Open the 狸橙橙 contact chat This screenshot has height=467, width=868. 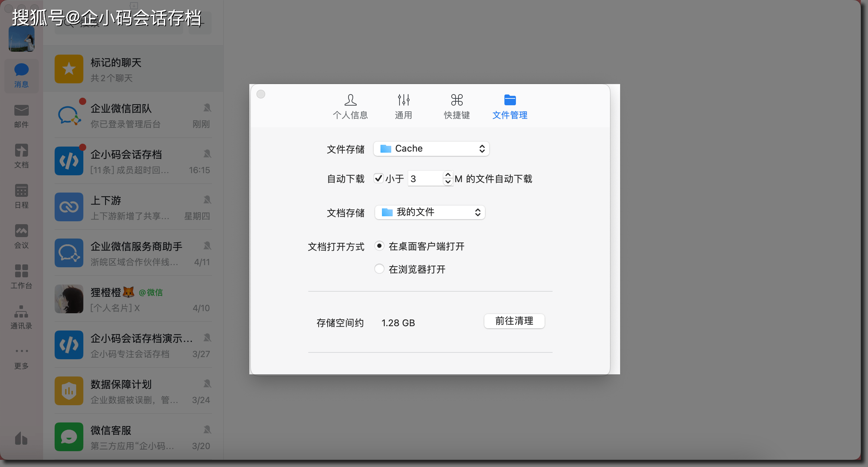133,299
